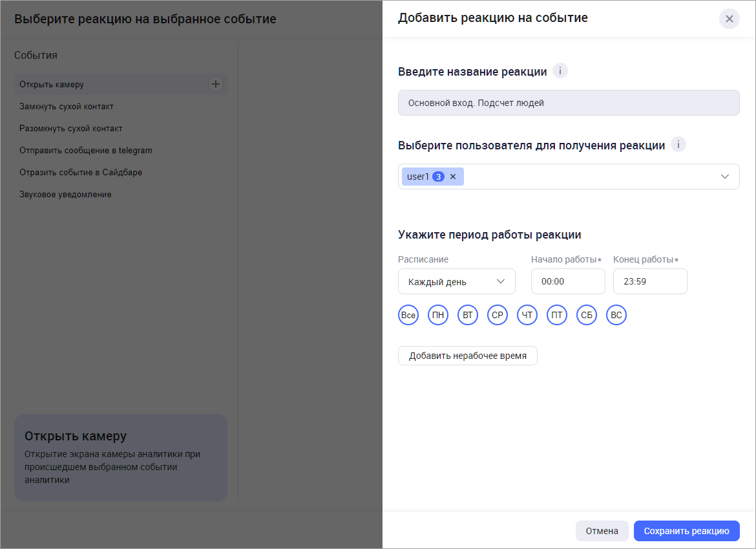The height and width of the screenshot is (549, 756).
Task: Toggle the ВТ day button
Action: point(468,316)
